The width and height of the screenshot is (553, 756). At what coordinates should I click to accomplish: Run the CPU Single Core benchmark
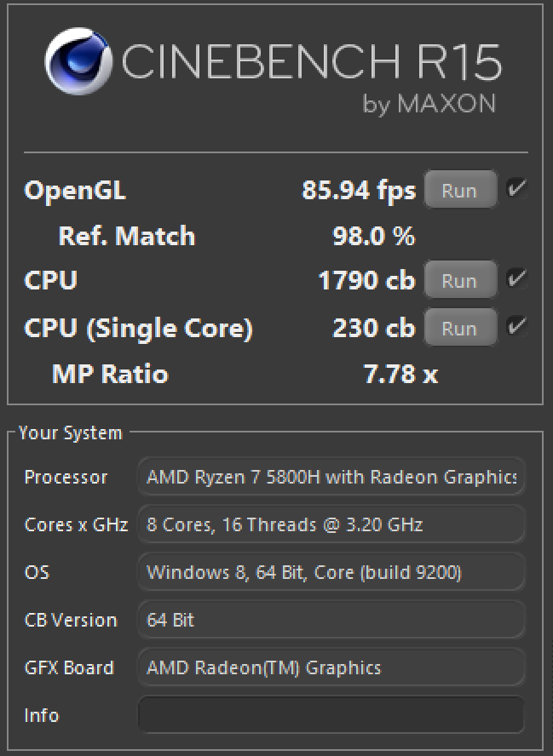click(459, 329)
